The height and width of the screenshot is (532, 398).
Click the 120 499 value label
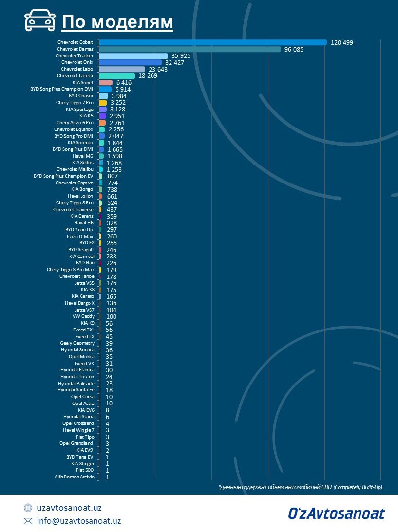(x=341, y=43)
